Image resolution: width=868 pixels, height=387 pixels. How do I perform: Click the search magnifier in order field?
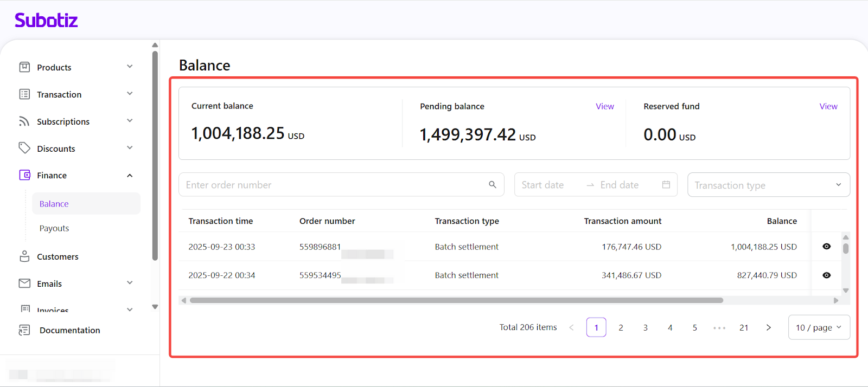click(x=493, y=185)
